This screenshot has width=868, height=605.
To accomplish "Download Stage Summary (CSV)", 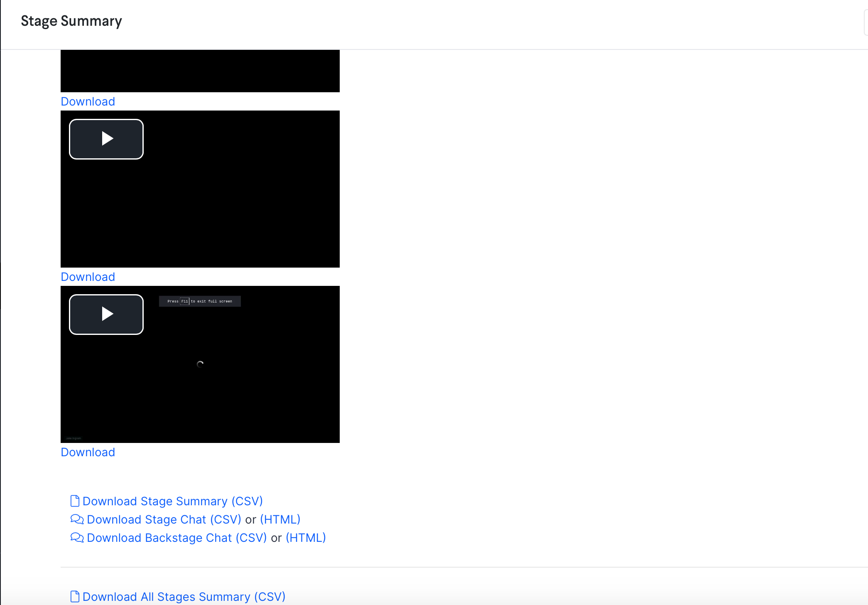I will [x=173, y=501].
